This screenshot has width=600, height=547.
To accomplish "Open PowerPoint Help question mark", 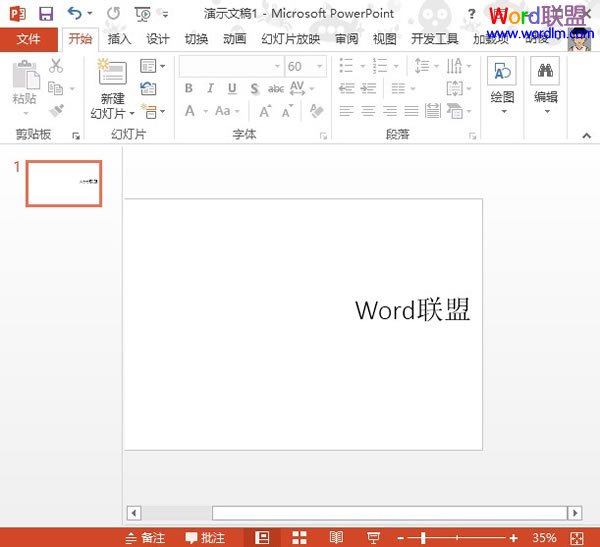I will [471, 14].
